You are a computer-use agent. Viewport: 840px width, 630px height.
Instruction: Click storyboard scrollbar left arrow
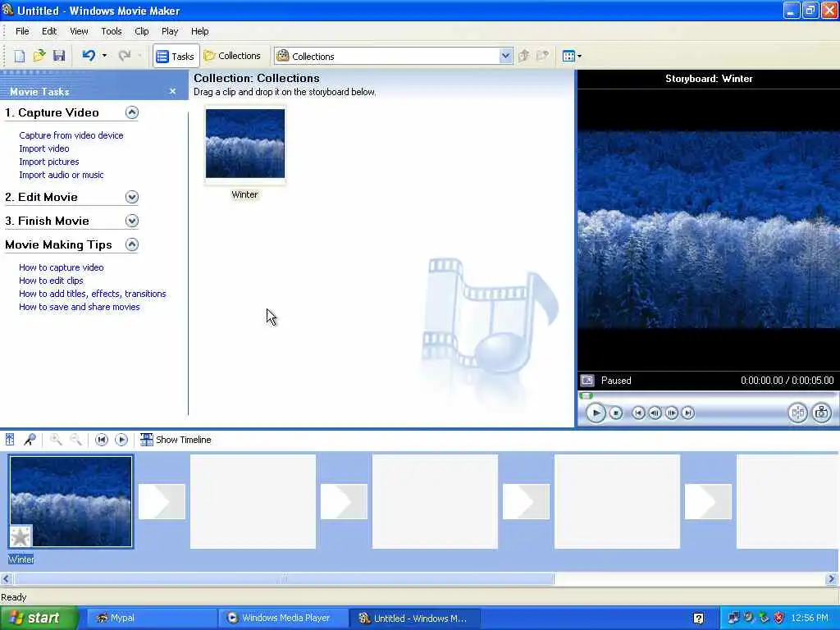point(7,578)
